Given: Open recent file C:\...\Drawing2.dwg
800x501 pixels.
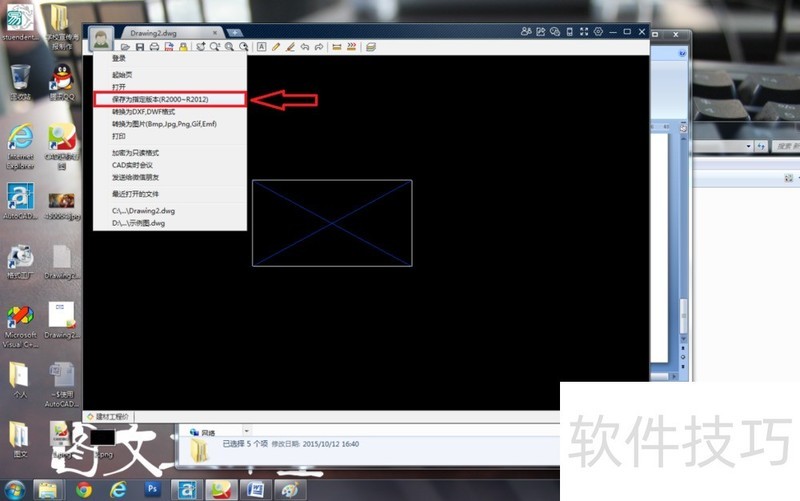Looking at the screenshot, I should tap(143, 211).
